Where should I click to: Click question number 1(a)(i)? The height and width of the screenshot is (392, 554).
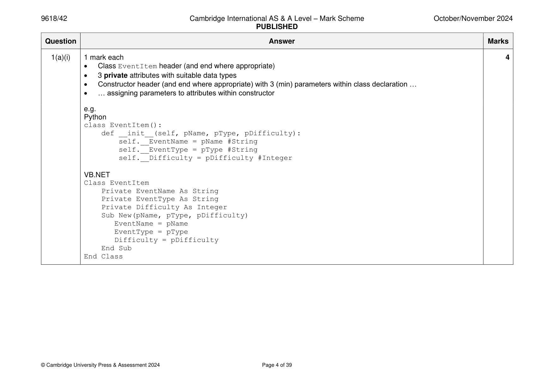point(61,57)
